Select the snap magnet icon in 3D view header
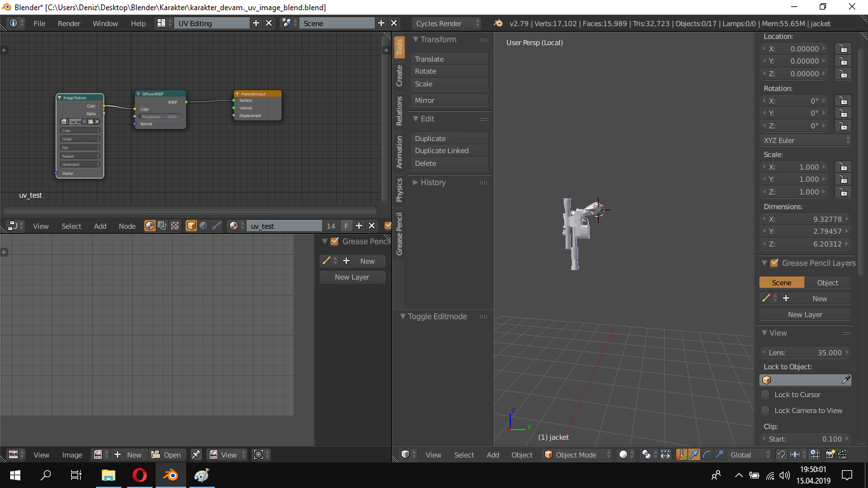This screenshot has height=488, width=868. click(782, 454)
